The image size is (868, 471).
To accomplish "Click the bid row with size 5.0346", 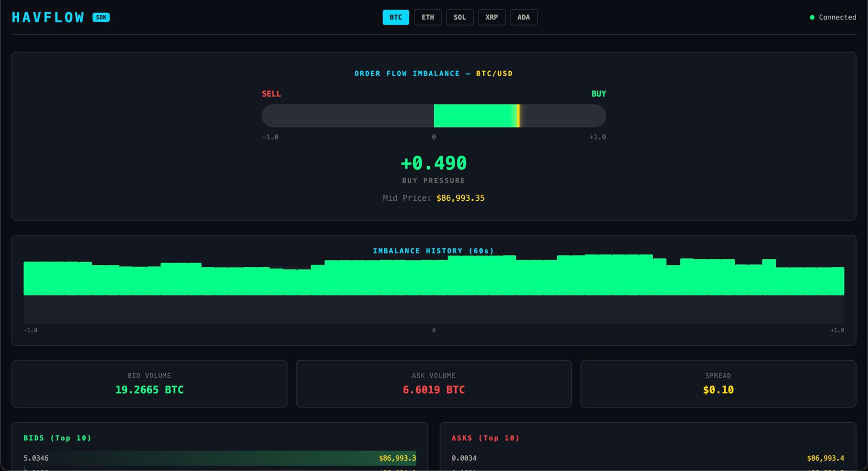I will click(x=220, y=458).
